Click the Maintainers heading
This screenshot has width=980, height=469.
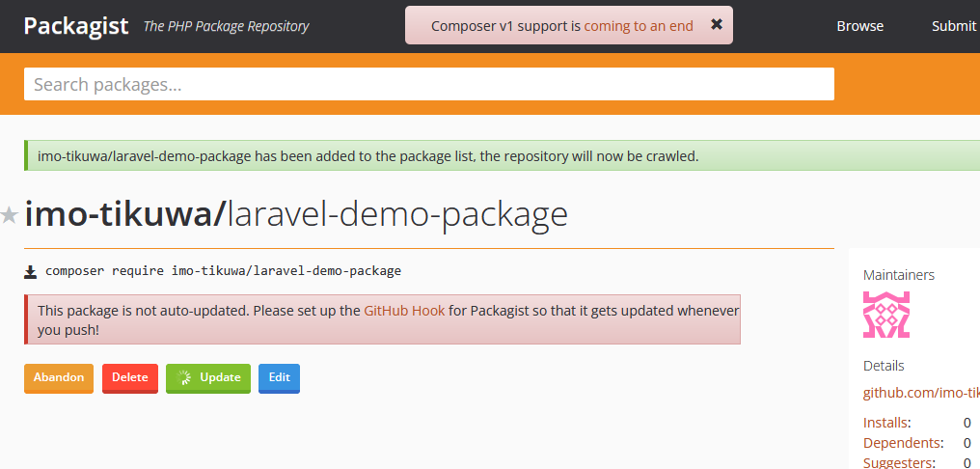pyautogui.click(x=899, y=275)
